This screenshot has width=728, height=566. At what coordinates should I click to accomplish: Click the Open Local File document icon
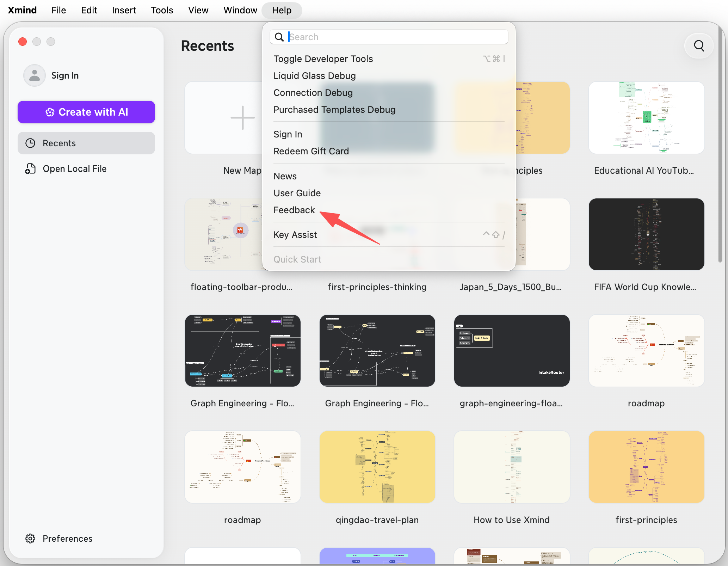click(x=31, y=169)
